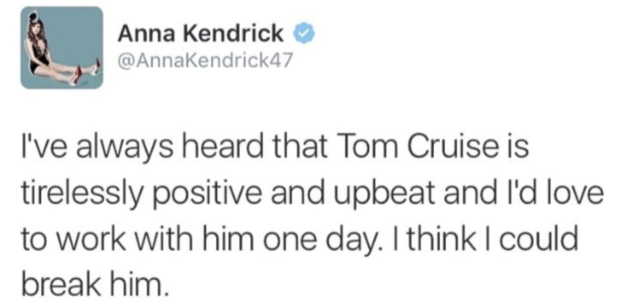Click the word "could" in the tweet
The height and width of the screenshot is (306, 644).
pos(542,239)
